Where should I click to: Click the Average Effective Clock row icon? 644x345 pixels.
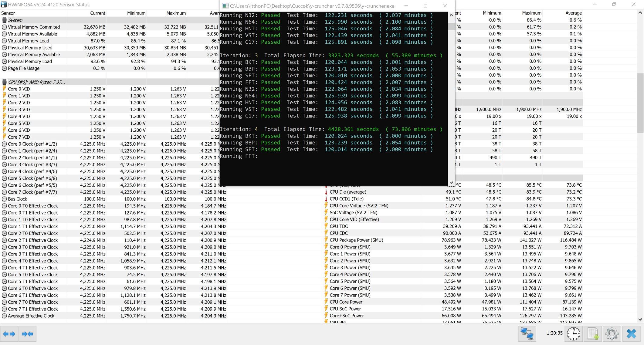coord(4,316)
